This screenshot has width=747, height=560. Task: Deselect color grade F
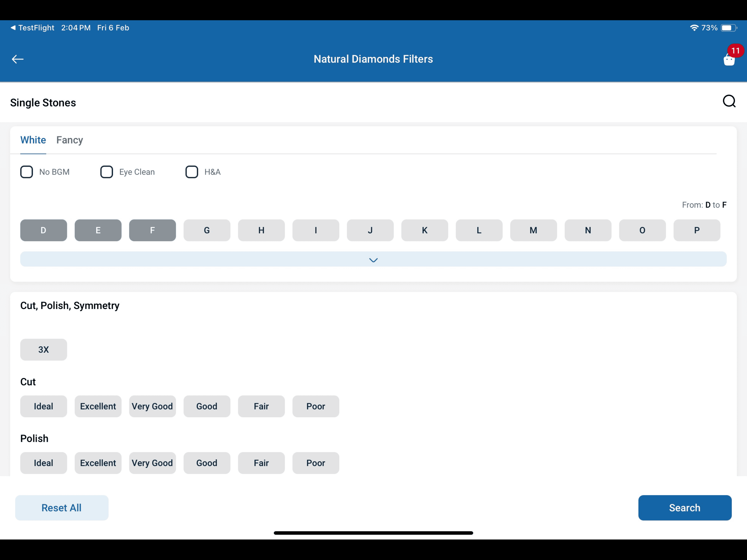pyautogui.click(x=152, y=230)
